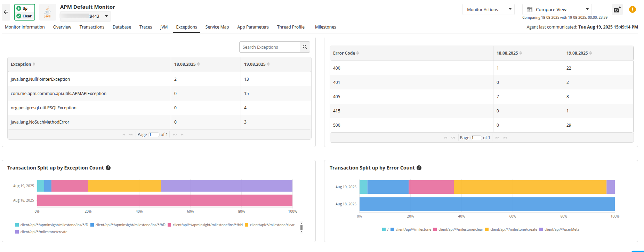Show info for Transaction Split up by Error Count
Screen dimensions: 644x252
tap(419, 168)
